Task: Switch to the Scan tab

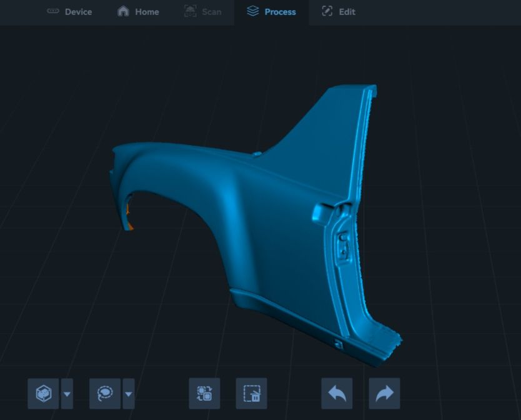Action: [x=202, y=12]
